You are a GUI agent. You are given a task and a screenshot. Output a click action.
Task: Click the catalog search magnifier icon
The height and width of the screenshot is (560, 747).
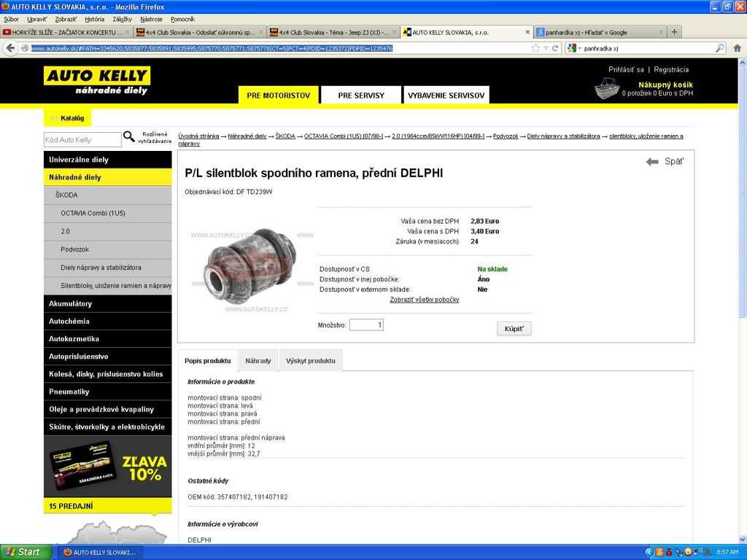[129, 136]
